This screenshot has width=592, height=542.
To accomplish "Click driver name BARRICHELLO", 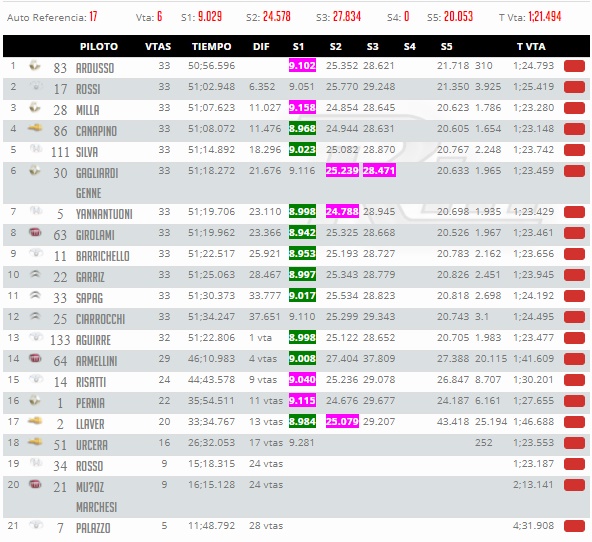I will point(103,256).
